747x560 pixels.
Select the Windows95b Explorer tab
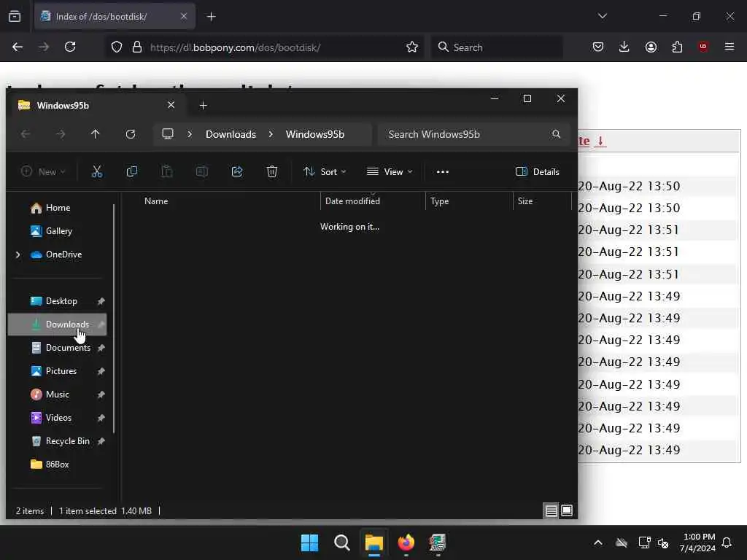pos(97,105)
